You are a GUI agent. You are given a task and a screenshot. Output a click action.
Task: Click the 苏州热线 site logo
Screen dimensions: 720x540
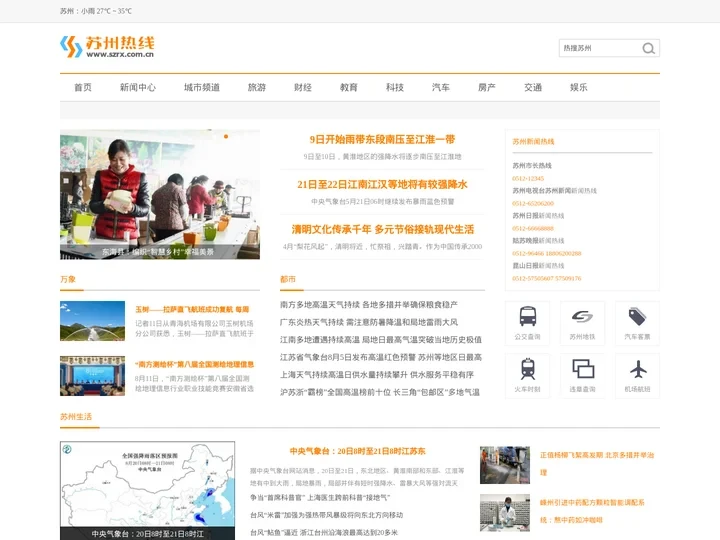[x=107, y=47]
